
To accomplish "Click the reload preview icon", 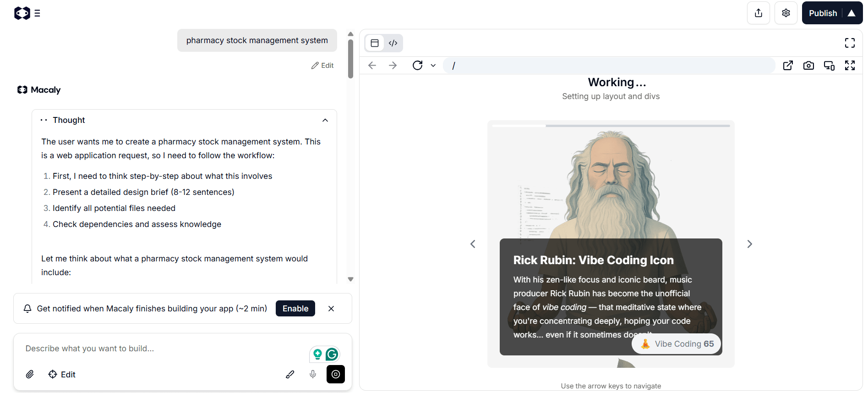I will click(x=417, y=66).
